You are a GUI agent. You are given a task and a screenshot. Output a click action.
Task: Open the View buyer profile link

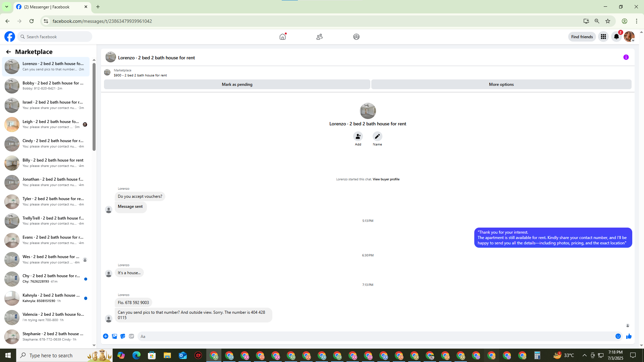386,179
